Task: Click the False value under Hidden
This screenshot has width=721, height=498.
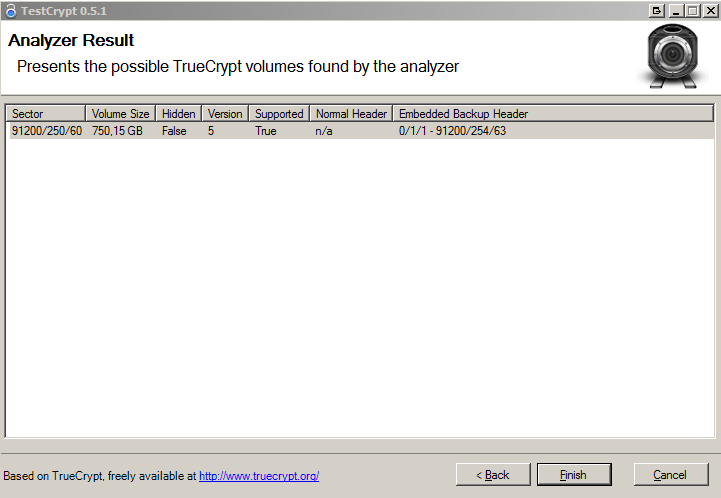Action: click(174, 131)
